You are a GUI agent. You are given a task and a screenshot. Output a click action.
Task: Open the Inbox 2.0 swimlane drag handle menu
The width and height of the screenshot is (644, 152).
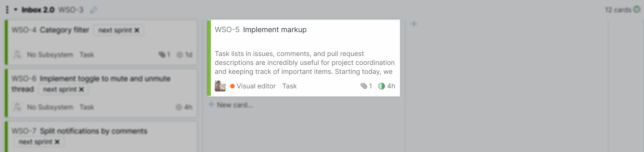[x=7, y=10]
